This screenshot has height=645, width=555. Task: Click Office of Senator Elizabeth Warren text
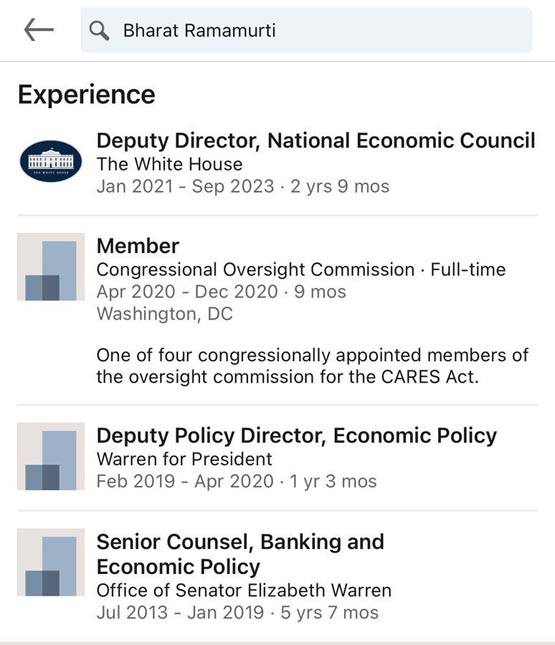pos(244,590)
